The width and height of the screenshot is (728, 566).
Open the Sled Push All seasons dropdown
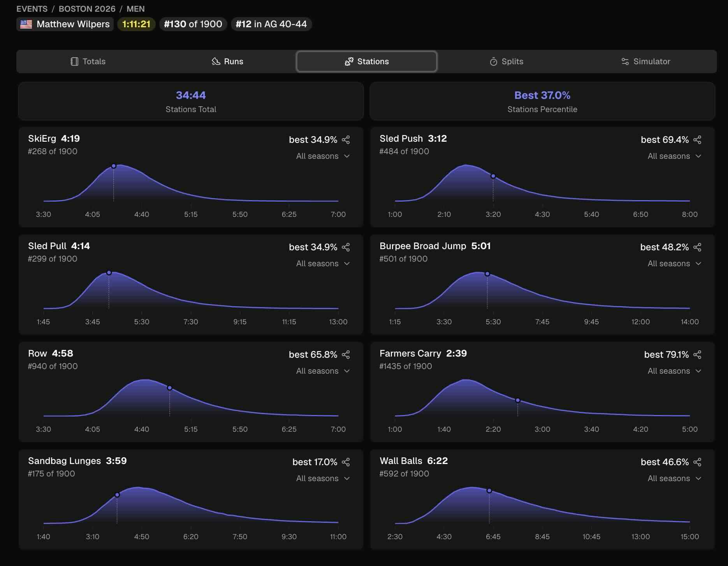pos(674,156)
